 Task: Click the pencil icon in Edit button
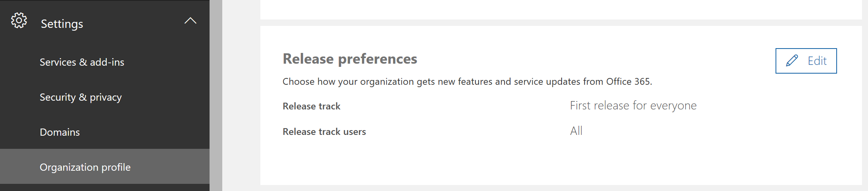click(x=792, y=61)
